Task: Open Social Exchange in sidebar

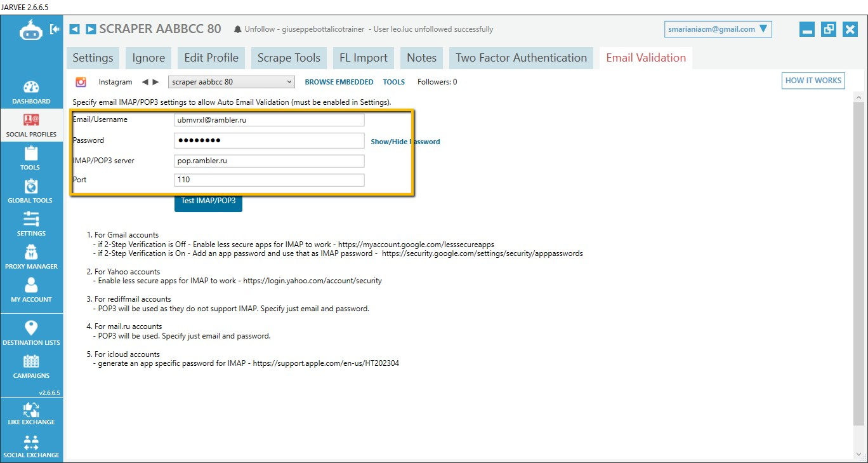Action: (31, 446)
